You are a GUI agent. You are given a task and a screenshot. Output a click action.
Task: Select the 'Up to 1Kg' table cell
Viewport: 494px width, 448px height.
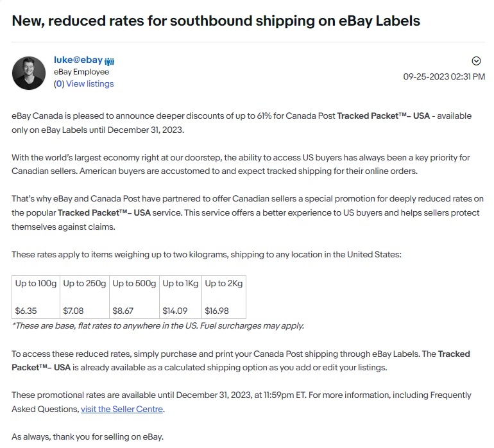point(180,297)
